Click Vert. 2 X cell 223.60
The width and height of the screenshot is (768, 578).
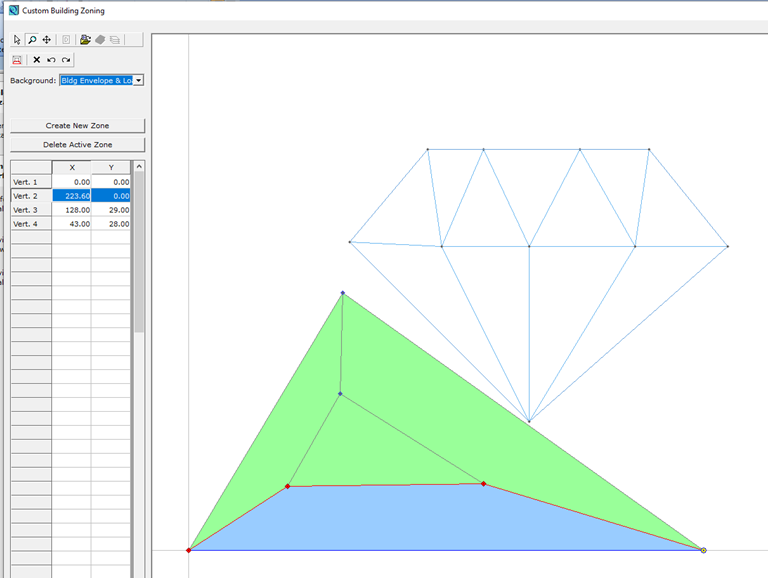click(x=72, y=196)
